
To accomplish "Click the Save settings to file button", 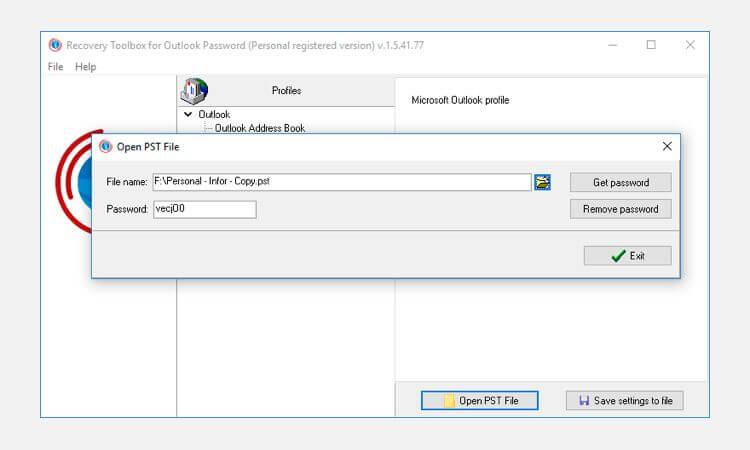I will pos(625,401).
